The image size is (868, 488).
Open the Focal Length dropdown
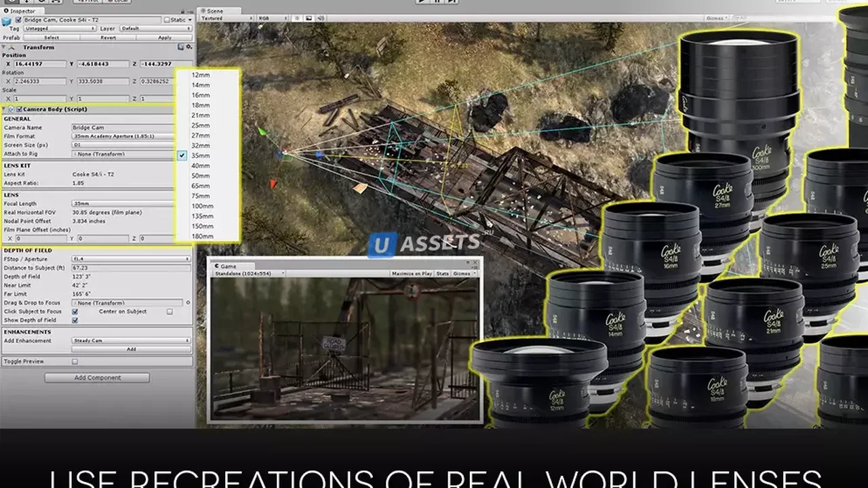pos(123,203)
